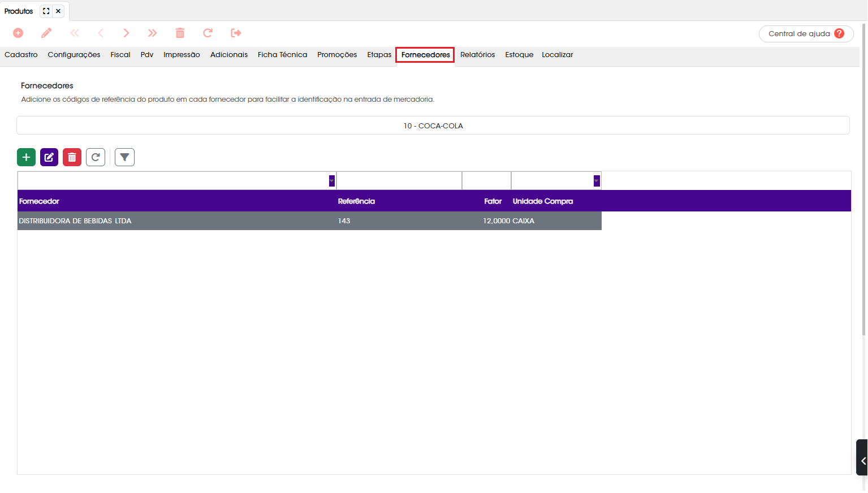Click the edit pencil icon in top toolbar
Viewport: 868px width, 493px height.
[x=46, y=33]
